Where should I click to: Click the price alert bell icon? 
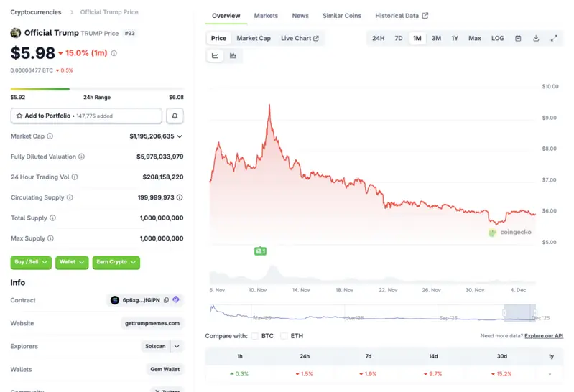175,116
